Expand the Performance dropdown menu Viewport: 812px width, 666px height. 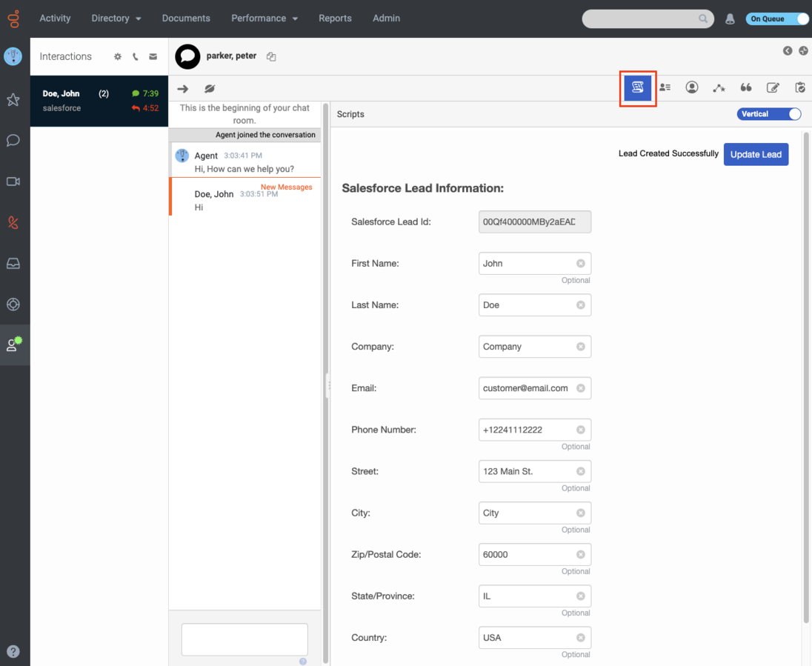(x=264, y=18)
